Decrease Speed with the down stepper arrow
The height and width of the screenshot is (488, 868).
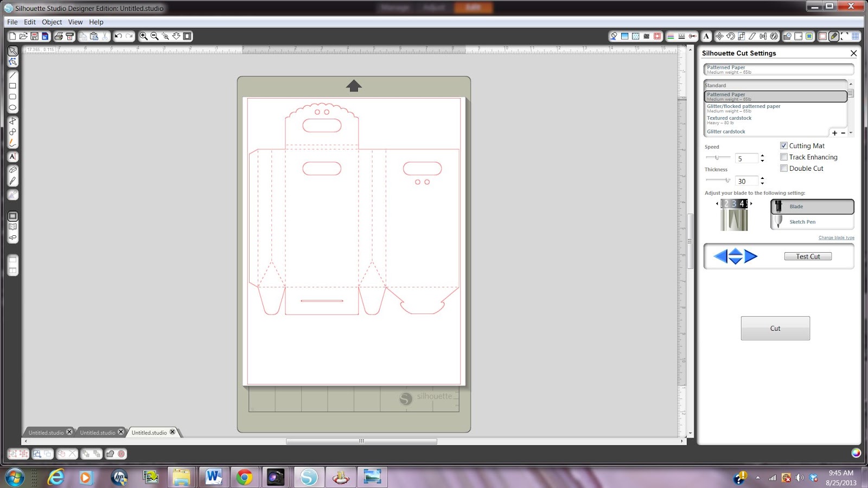click(x=762, y=160)
